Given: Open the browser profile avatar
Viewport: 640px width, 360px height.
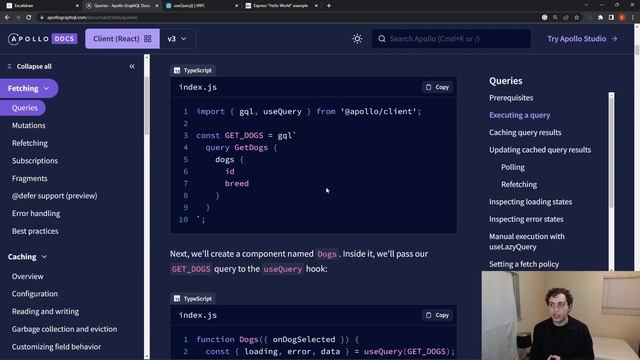Looking at the screenshot, I should click(622, 18).
